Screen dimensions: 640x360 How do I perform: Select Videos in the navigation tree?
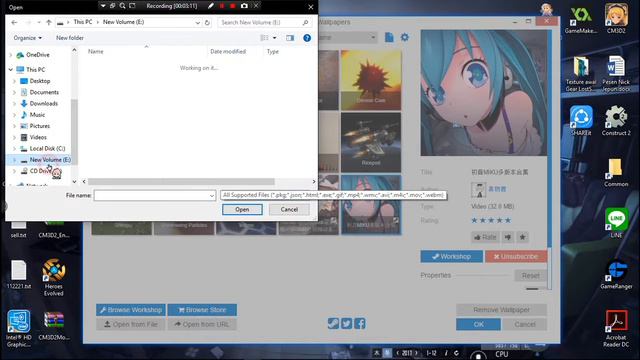(38, 137)
